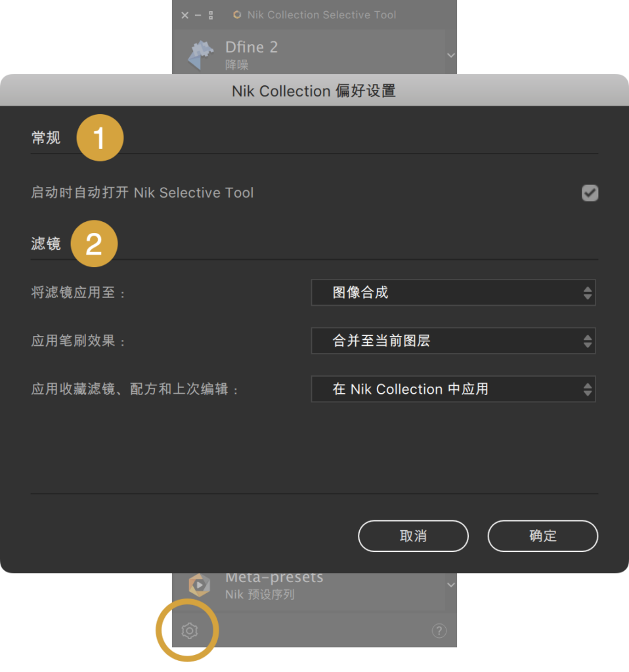Select the Meta-presets plugin icon

(200, 585)
